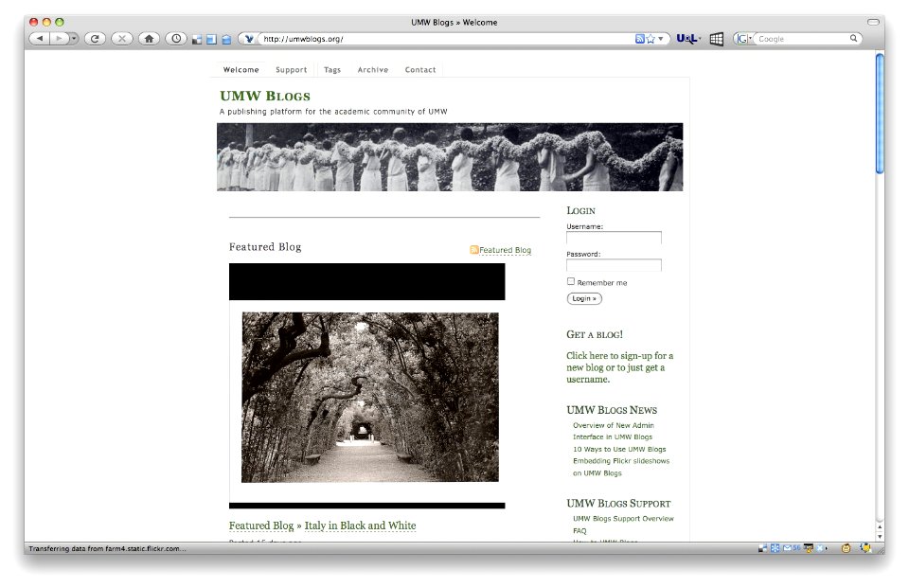Go to the browser home page
Screen dimensions: 909x588
[x=149, y=39]
